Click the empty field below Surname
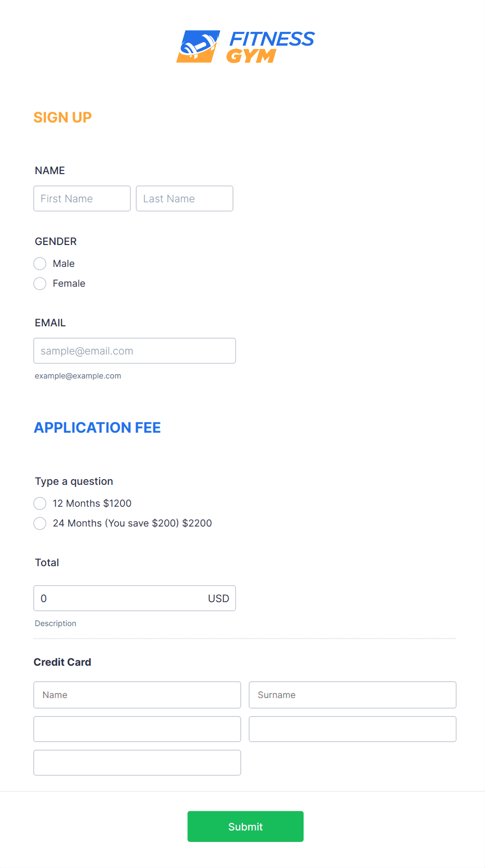Screen dimensions: 485x868 [x=352, y=729]
